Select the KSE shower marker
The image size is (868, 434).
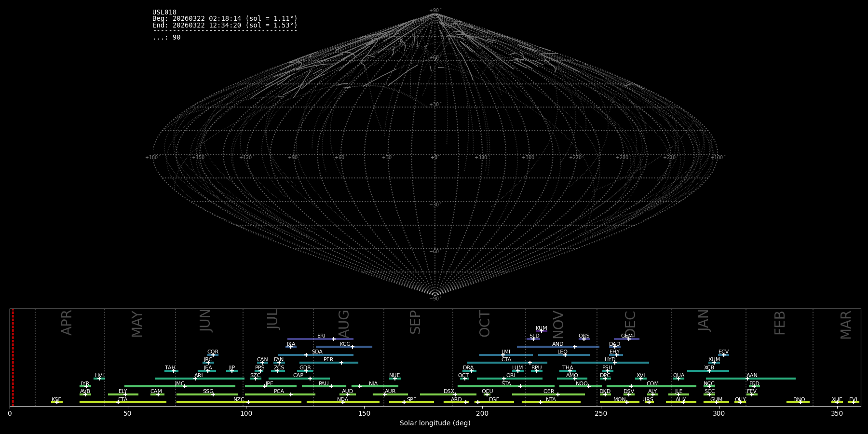[x=57, y=402]
